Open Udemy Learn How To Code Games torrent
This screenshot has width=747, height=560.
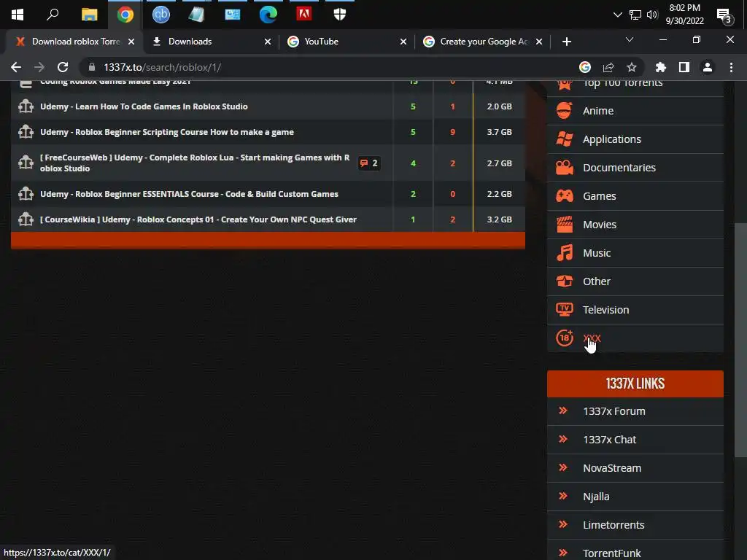(144, 106)
